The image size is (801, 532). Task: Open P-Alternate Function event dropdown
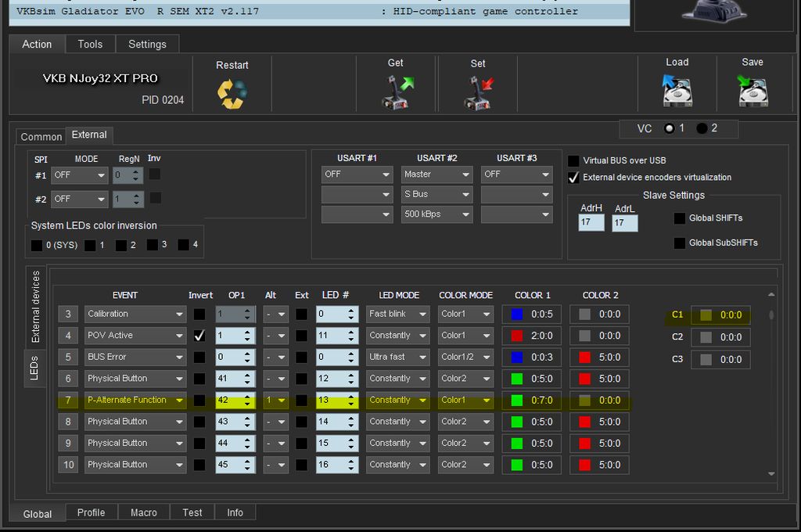135,400
